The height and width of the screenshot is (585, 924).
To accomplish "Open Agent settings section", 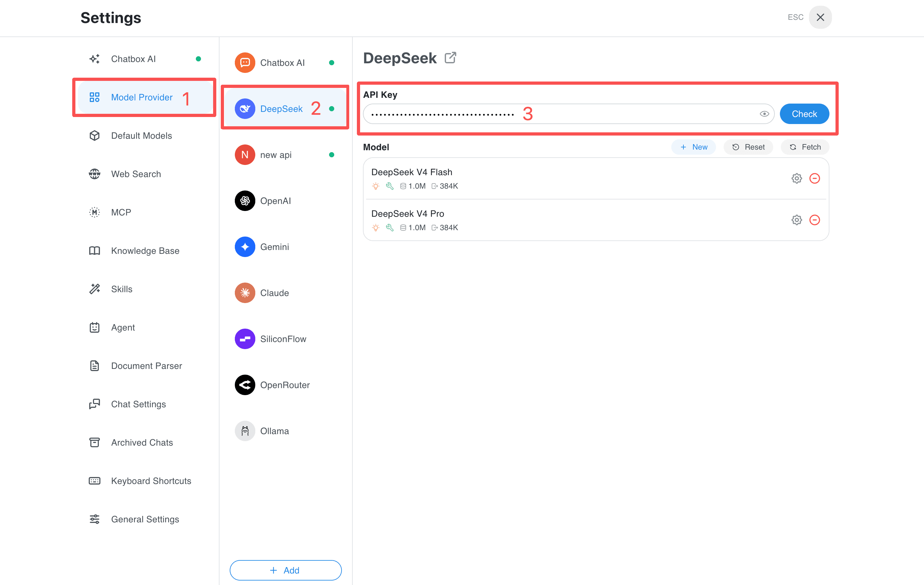I will [145, 327].
